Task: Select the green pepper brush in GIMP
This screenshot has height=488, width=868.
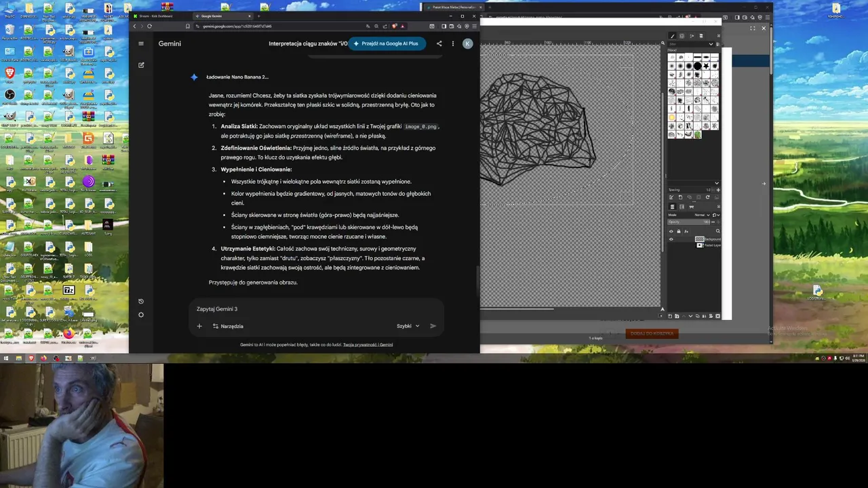Action: point(697,134)
